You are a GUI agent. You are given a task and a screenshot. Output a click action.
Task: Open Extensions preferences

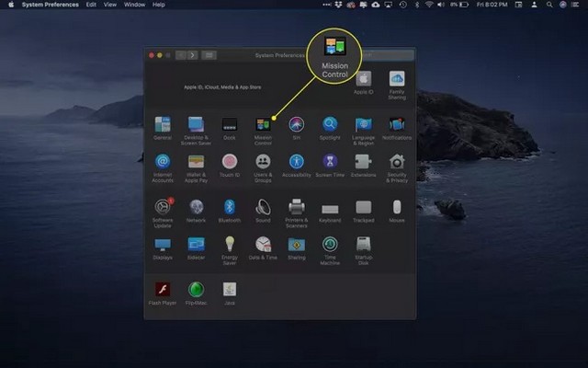tap(364, 166)
